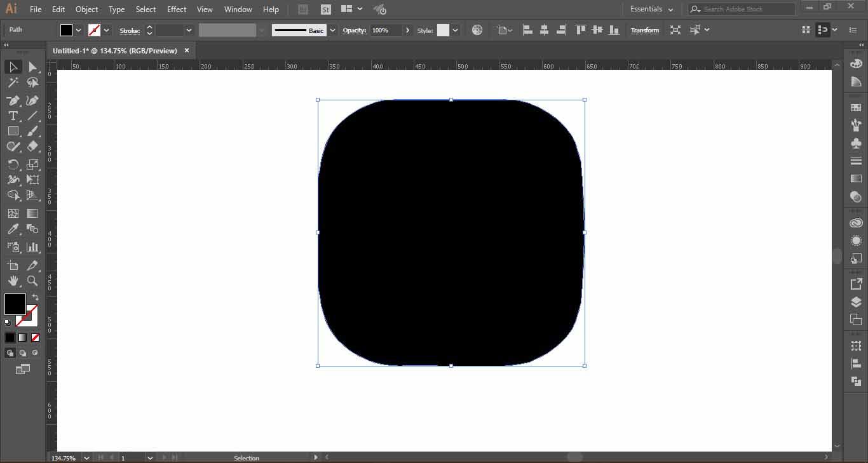Choose the Rectangle tool
868x463 pixels.
click(13, 131)
